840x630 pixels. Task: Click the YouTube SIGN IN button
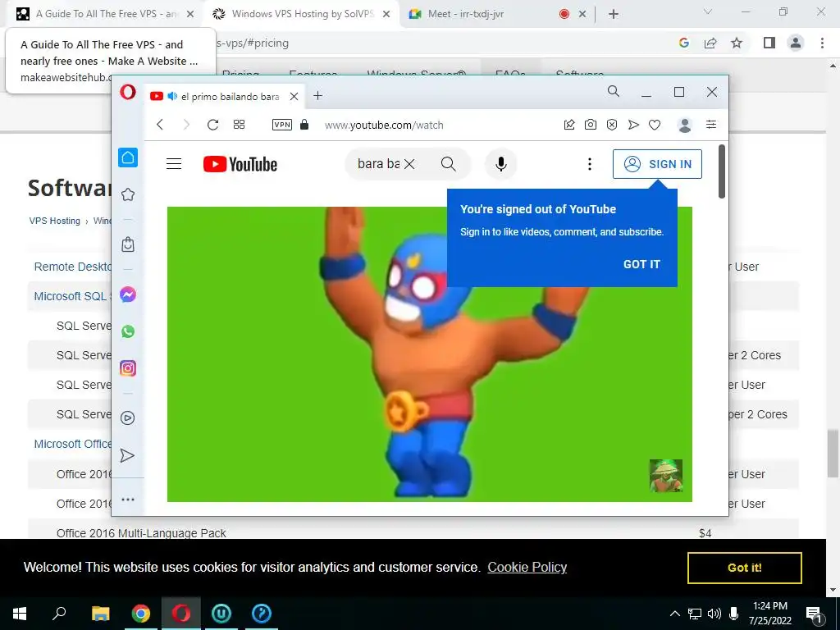657,164
